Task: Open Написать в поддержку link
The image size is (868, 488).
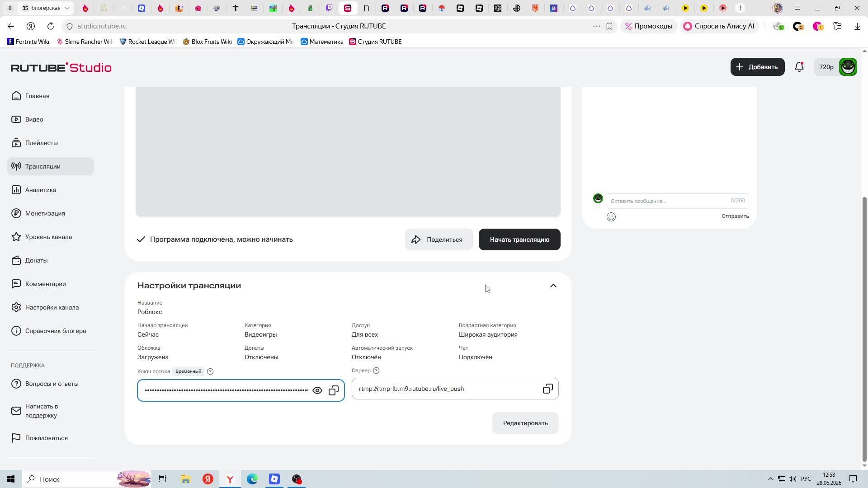Action: tap(51, 411)
